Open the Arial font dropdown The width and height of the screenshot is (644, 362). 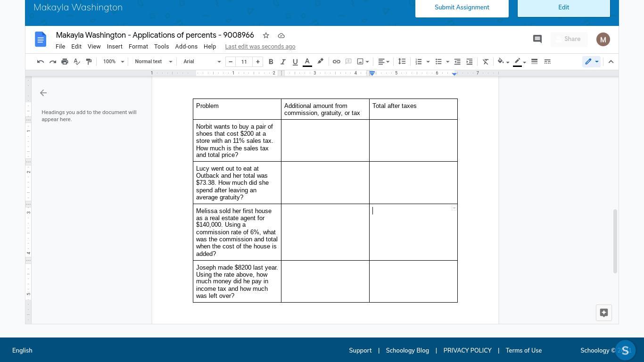202,62
